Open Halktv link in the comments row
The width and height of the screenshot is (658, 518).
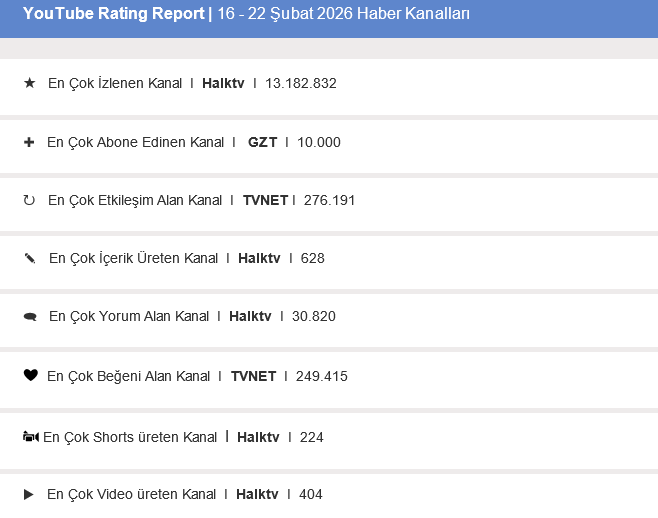tap(250, 316)
